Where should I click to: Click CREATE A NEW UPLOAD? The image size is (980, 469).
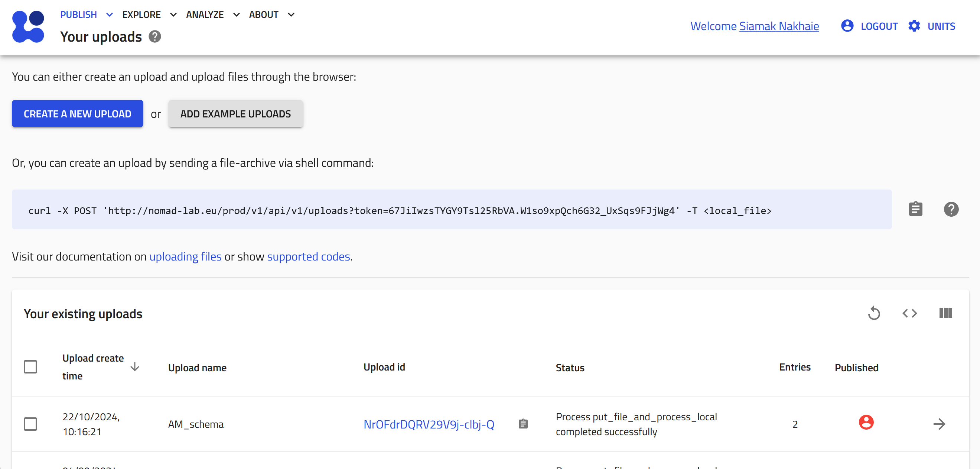point(77,113)
